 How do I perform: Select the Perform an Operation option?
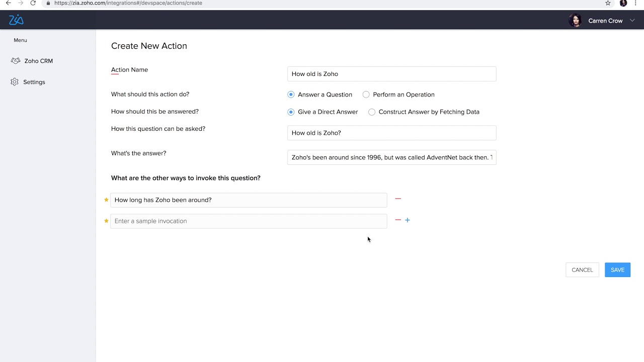[366, 95]
